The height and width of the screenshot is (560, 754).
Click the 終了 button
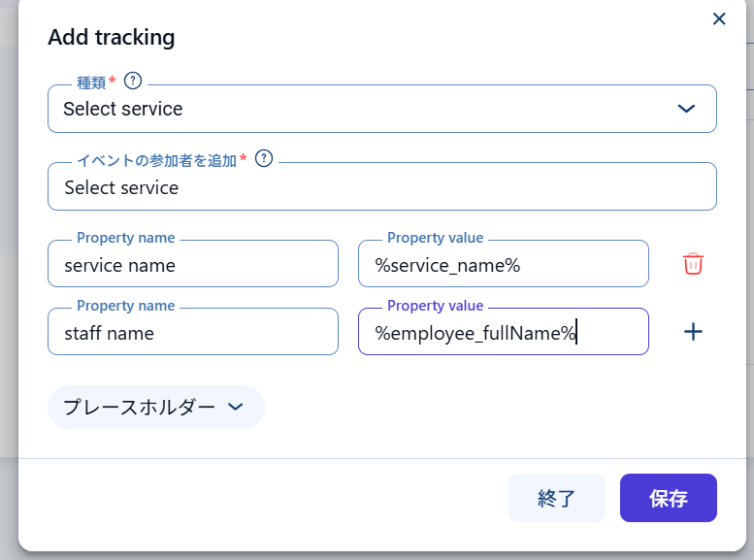(x=556, y=499)
